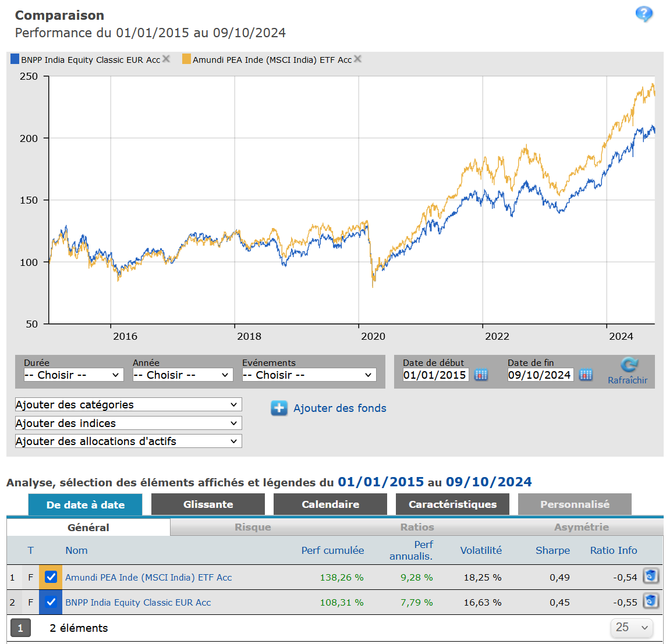Open the Ratios sub-tab
This screenshot has height=644, width=666.
point(417,527)
